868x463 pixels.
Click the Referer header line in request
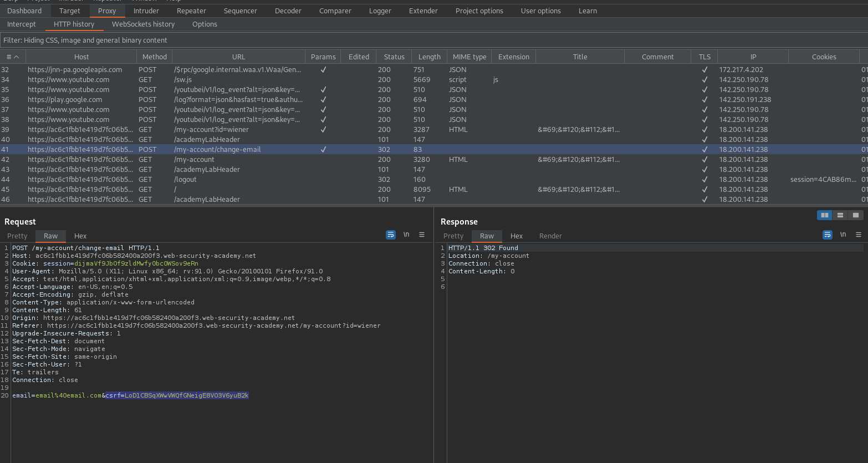pos(196,325)
